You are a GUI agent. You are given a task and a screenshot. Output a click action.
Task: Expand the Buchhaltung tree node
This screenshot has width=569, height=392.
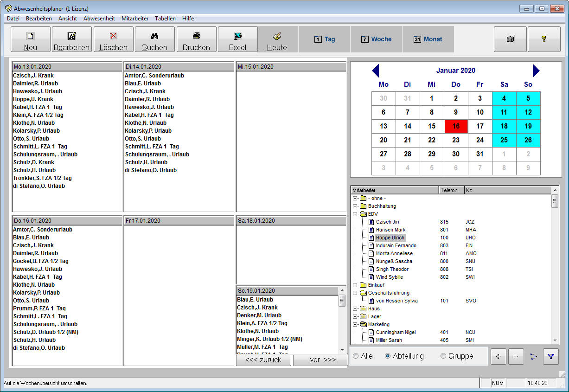coord(355,206)
